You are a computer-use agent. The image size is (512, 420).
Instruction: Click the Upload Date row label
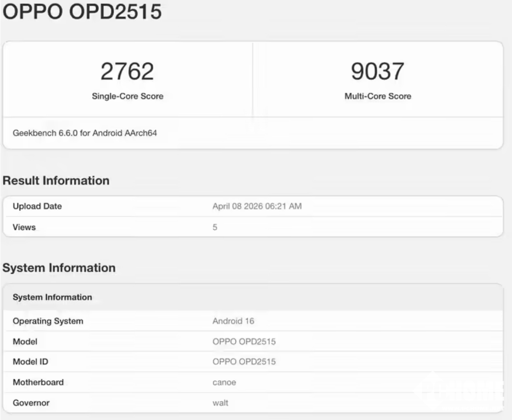click(37, 206)
